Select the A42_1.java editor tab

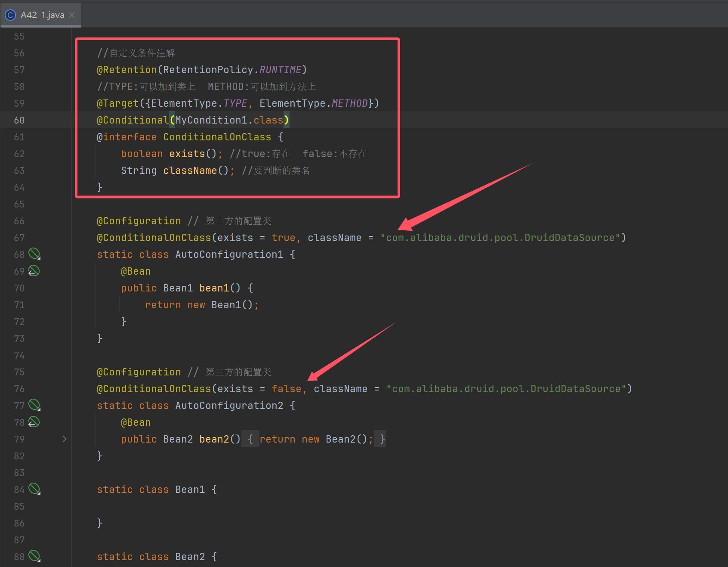coord(41,15)
